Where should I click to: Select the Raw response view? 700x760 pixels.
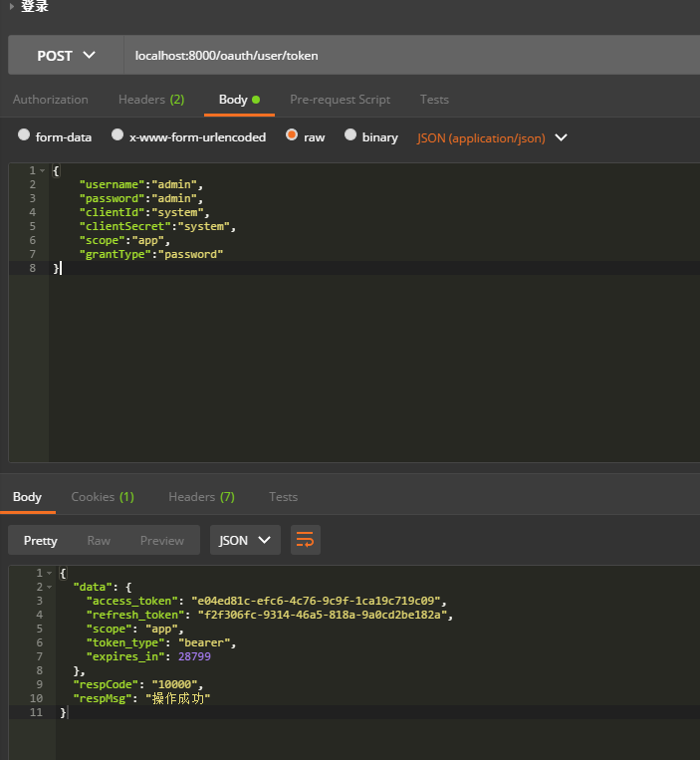(x=99, y=541)
